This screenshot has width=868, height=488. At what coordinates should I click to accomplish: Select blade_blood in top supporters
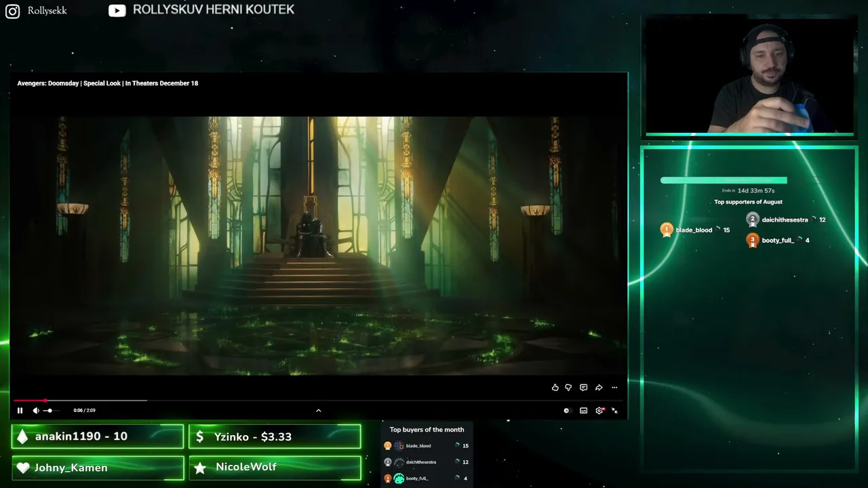[x=694, y=230]
